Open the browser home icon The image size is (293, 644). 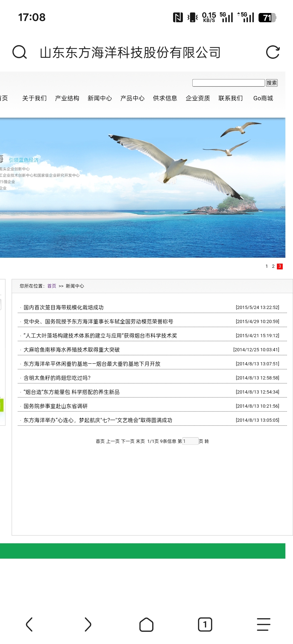pyautogui.click(x=146, y=624)
